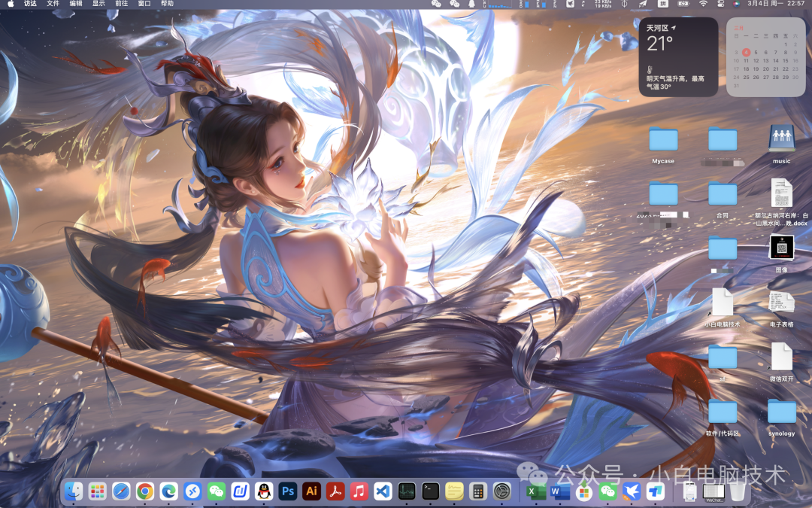812x508 pixels.
Task: Click the Wi-Fi status icon in menu bar
Action: pos(703,4)
